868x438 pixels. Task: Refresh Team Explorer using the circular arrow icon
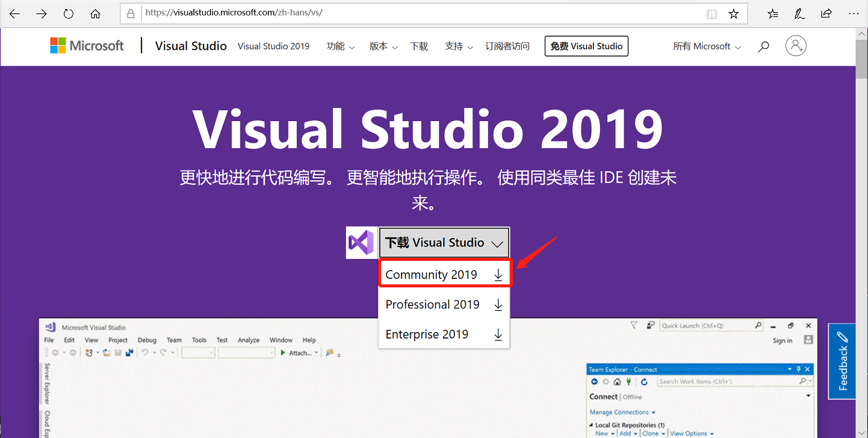pos(644,381)
